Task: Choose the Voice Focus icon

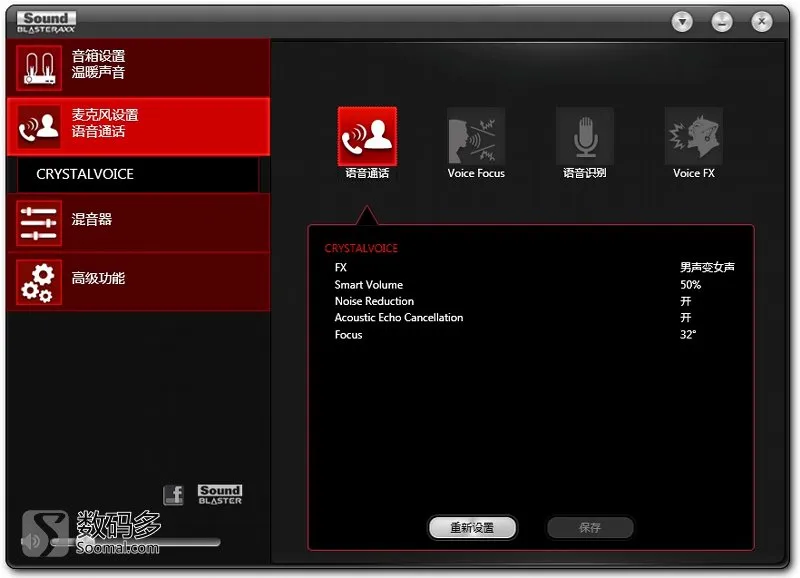Action: click(476, 136)
